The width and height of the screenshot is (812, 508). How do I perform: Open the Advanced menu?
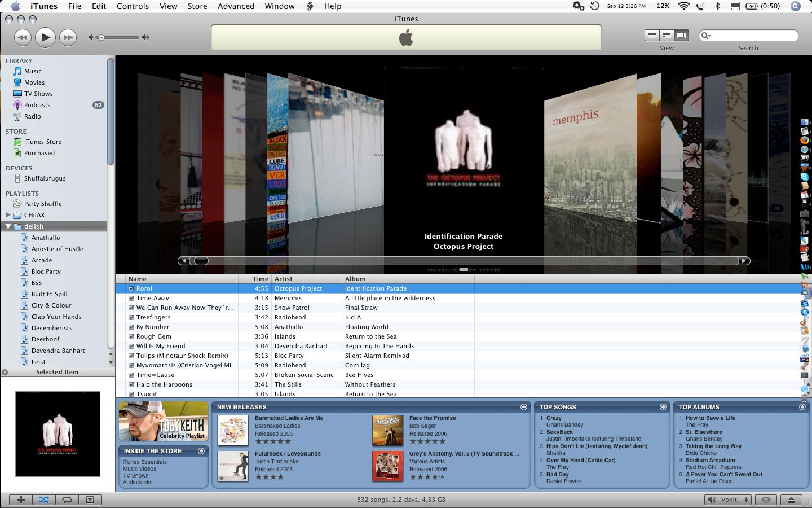point(236,6)
